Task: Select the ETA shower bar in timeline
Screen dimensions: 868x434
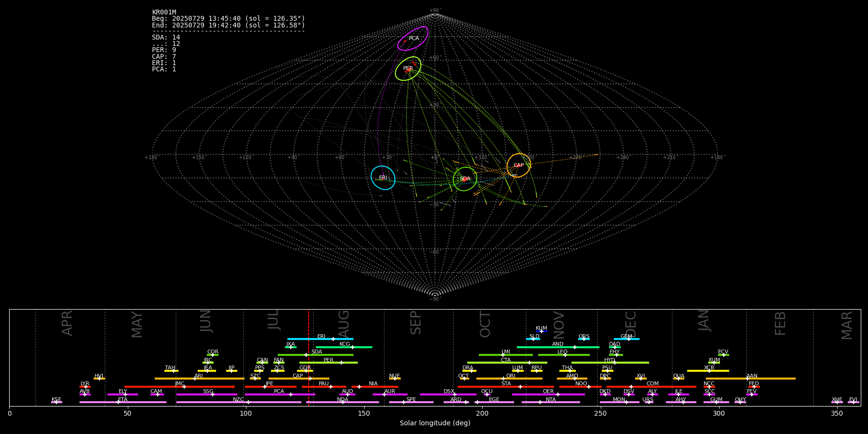Action: pos(123,402)
